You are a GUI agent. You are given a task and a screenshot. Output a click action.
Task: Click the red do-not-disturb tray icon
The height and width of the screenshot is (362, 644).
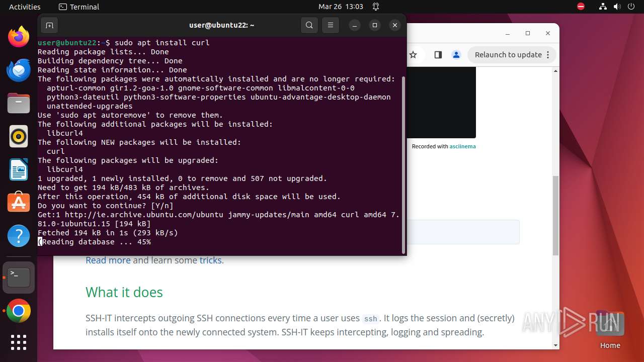pos(581,7)
